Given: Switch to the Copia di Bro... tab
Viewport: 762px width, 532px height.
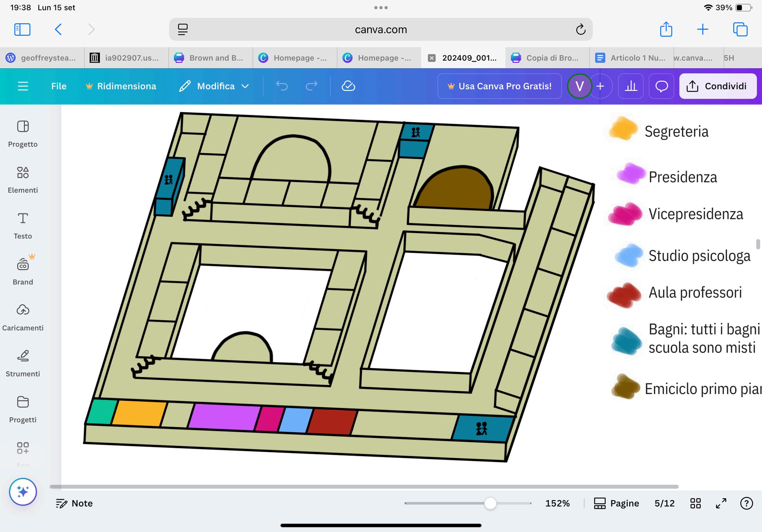Looking at the screenshot, I should (x=547, y=58).
